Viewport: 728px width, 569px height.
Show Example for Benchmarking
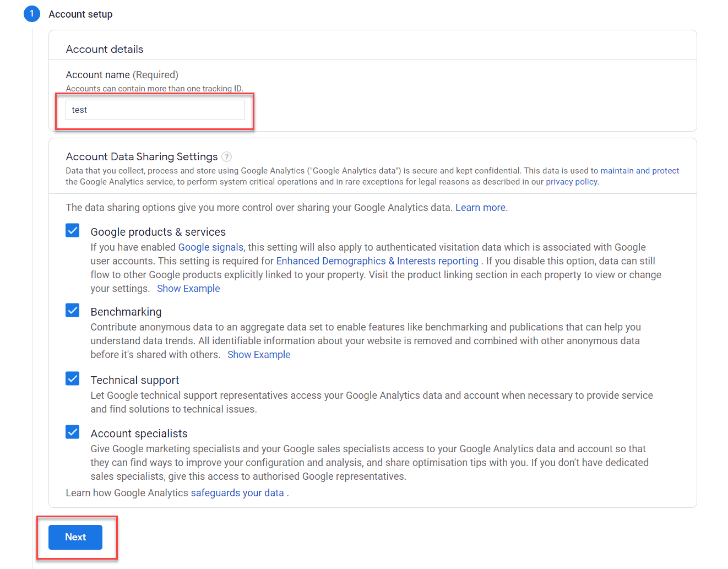(259, 355)
